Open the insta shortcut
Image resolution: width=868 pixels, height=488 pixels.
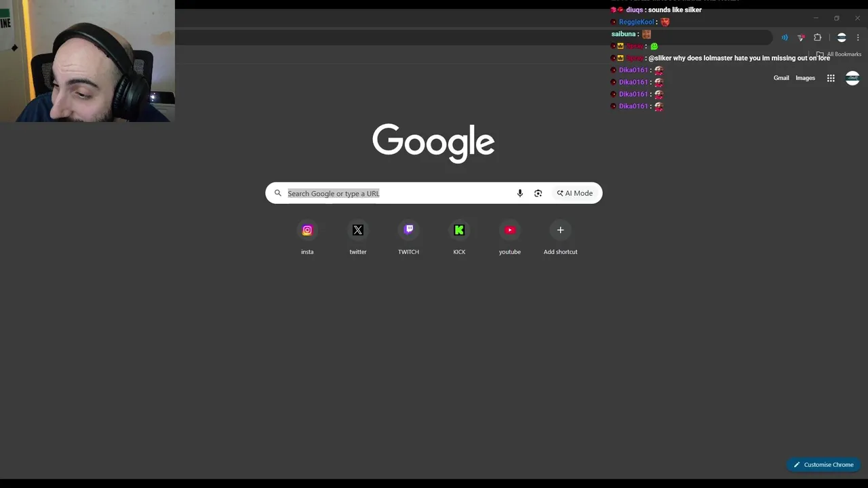click(x=307, y=238)
